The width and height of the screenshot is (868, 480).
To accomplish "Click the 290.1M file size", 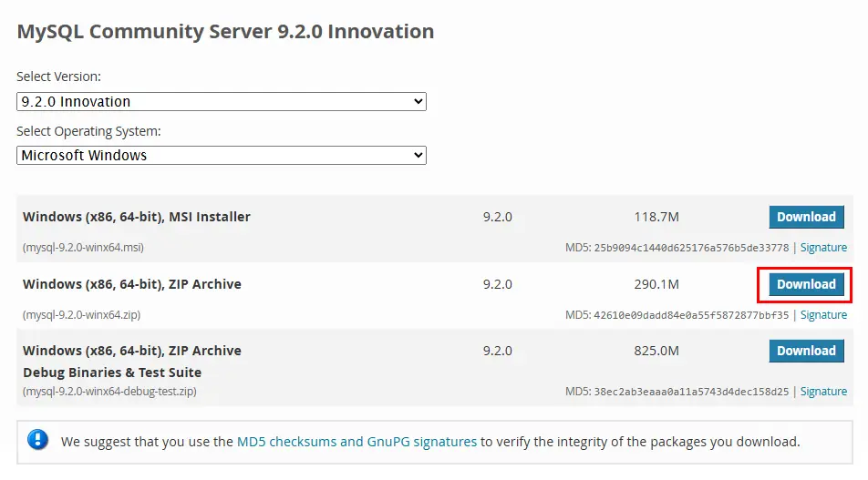I will (x=656, y=284).
